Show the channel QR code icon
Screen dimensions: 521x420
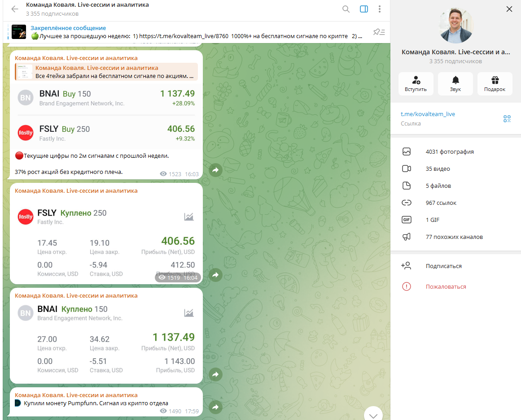tap(507, 119)
